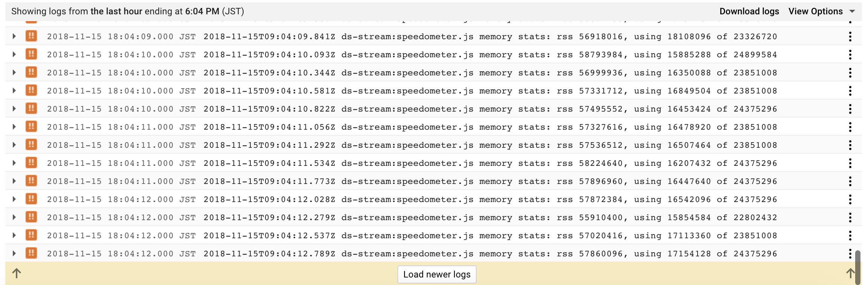Select log text 'using 17113360 of 23851008'
This screenshot has height=285, width=868.
705,236
